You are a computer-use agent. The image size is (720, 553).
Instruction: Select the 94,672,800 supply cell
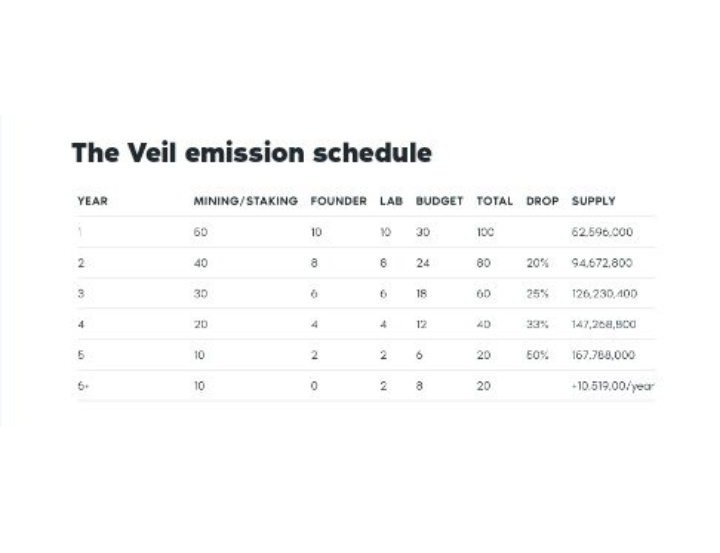pos(603,263)
